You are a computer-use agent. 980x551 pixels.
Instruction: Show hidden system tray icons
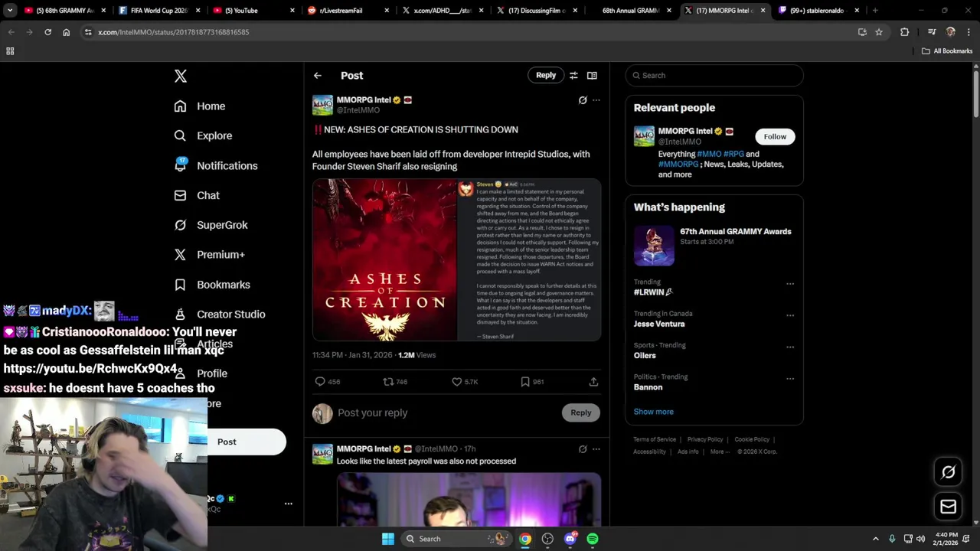pyautogui.click(x=876, y=539)
